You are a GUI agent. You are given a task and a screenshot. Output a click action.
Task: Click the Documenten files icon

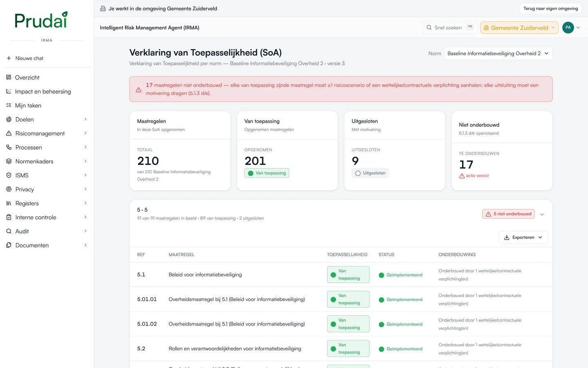click(9, 245)
